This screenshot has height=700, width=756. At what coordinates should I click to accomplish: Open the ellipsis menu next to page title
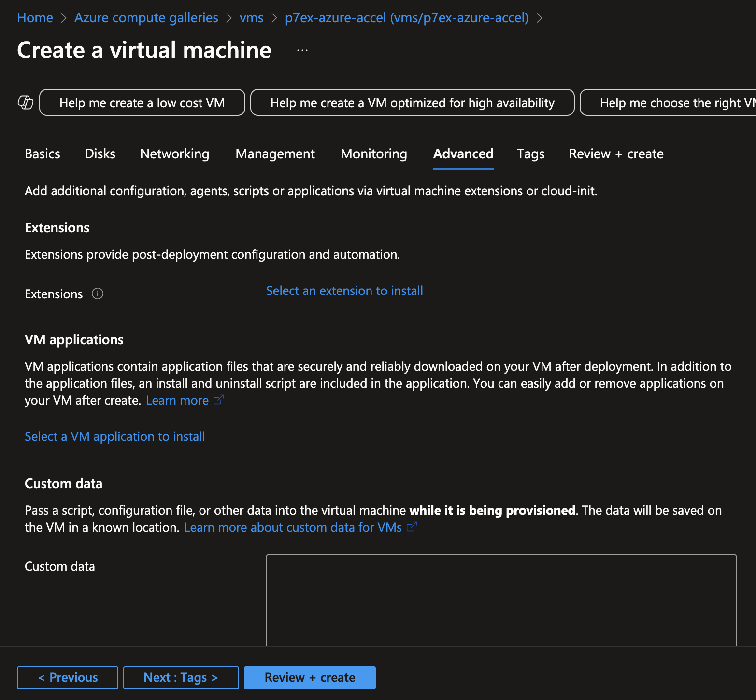[302, 50]
